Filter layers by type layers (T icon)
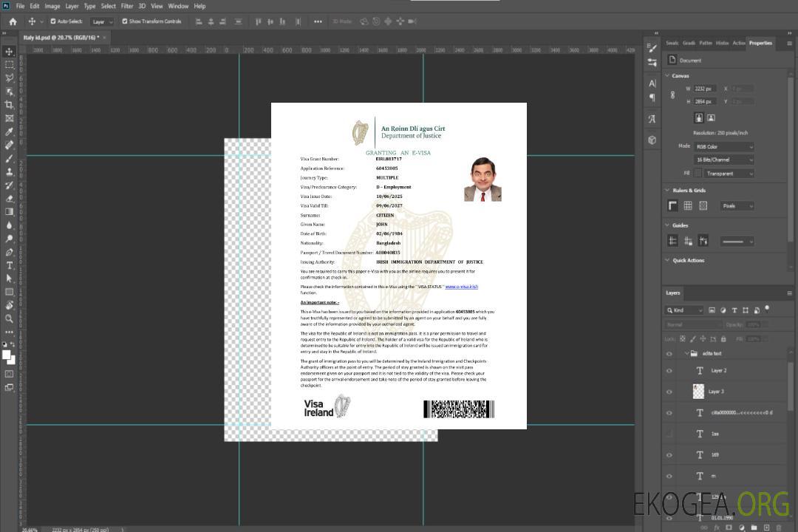 pos(734,310)
